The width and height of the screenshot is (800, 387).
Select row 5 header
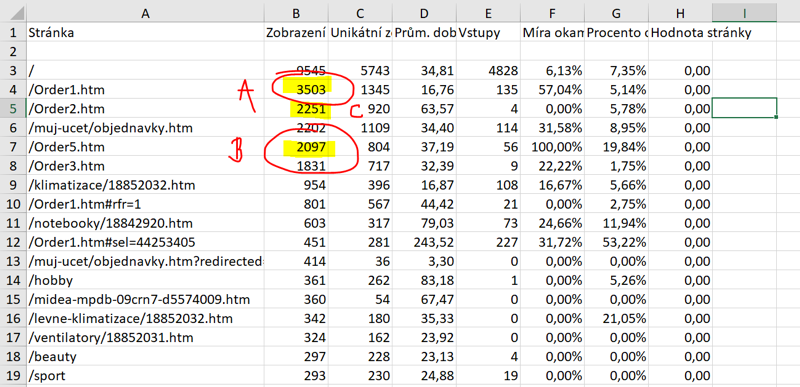pos(13,109)
